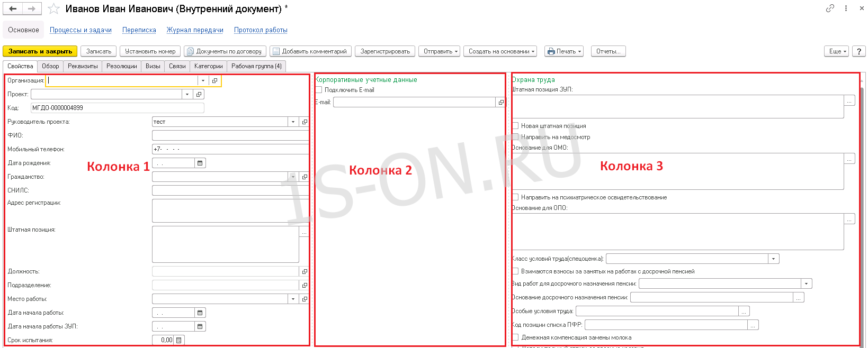
Task: Click ellipsis of Особые условия труда field
Action: (744, 311)
